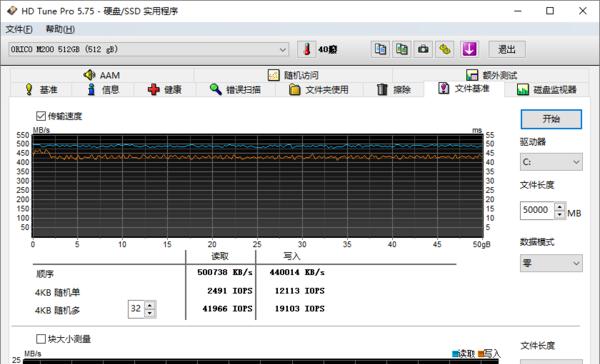Screen dimensions: 600x364
Task: Open the 错误扫描 tab
Action: pyautogui.click(x=235, y=90)
